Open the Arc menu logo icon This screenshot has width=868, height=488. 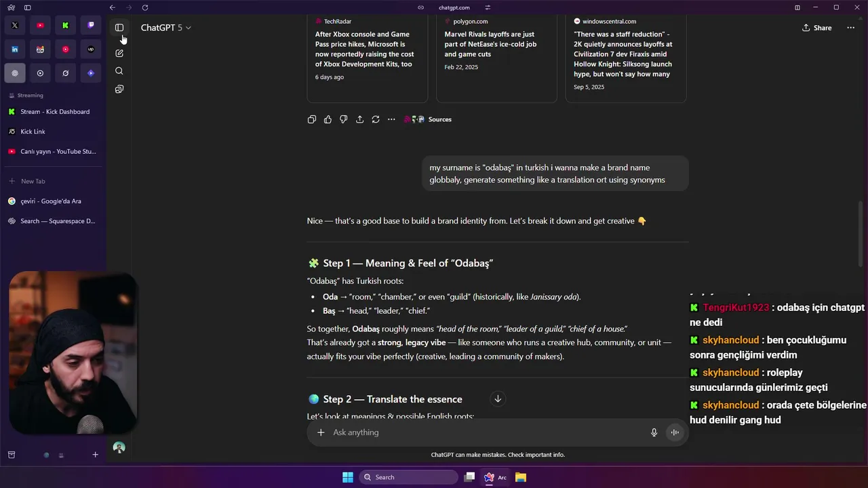(x=12, y=7)
